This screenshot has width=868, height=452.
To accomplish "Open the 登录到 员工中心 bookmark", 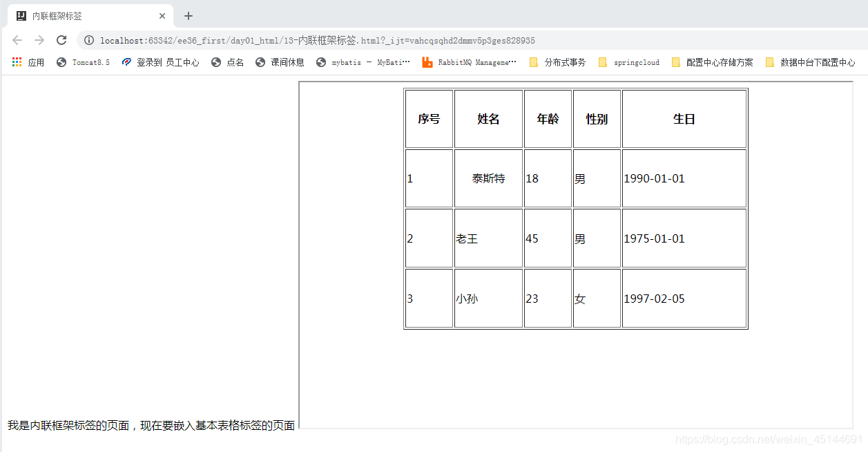I will 160,62.
